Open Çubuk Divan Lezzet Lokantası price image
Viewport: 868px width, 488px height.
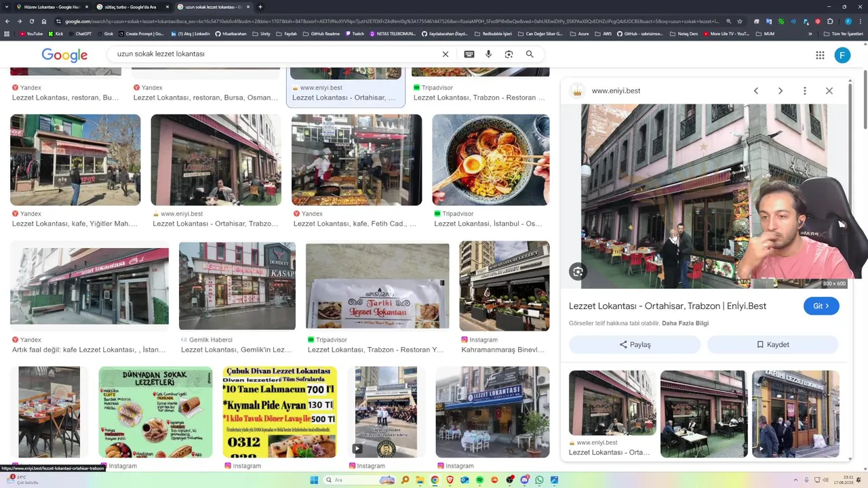coord(279,412)
